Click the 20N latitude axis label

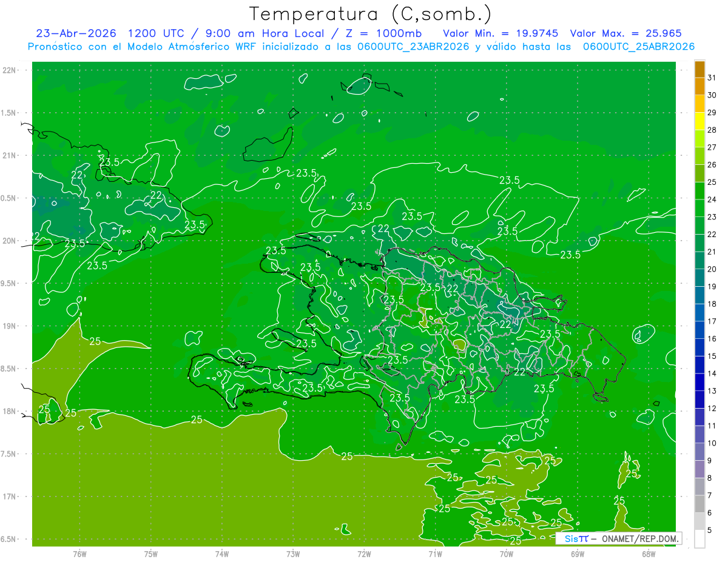click(x=10, y=241)
